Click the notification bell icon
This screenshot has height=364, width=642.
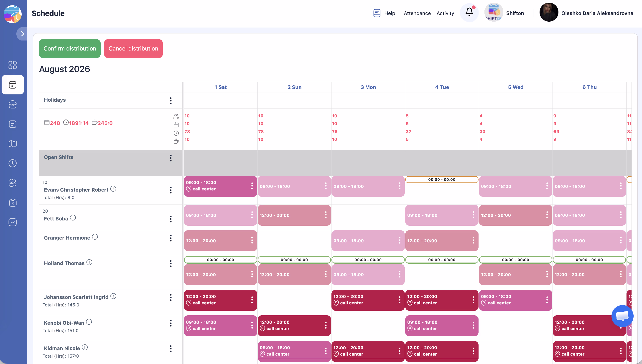469,12
